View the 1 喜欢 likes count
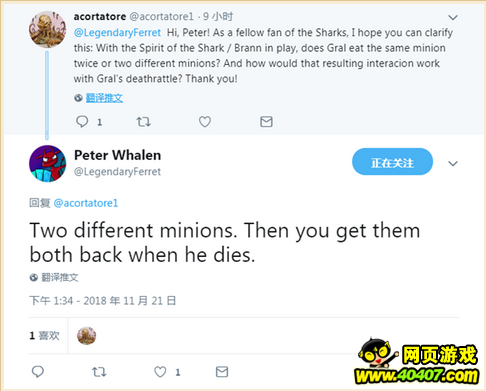 pyautogui.click(x=44, y=335)
